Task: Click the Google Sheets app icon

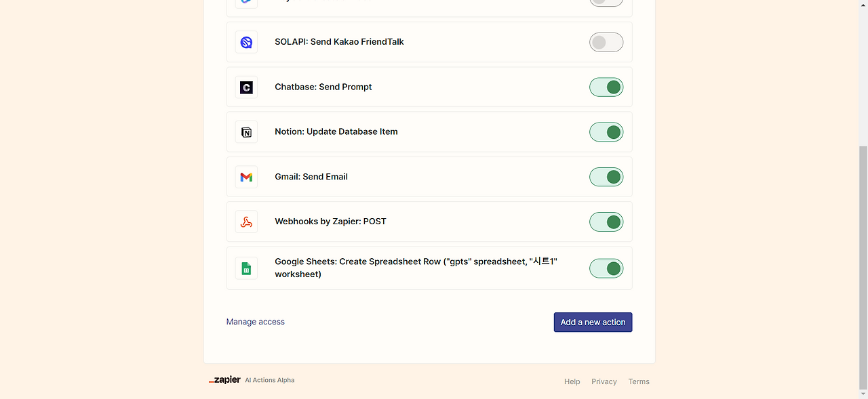Action: (246, 268)
